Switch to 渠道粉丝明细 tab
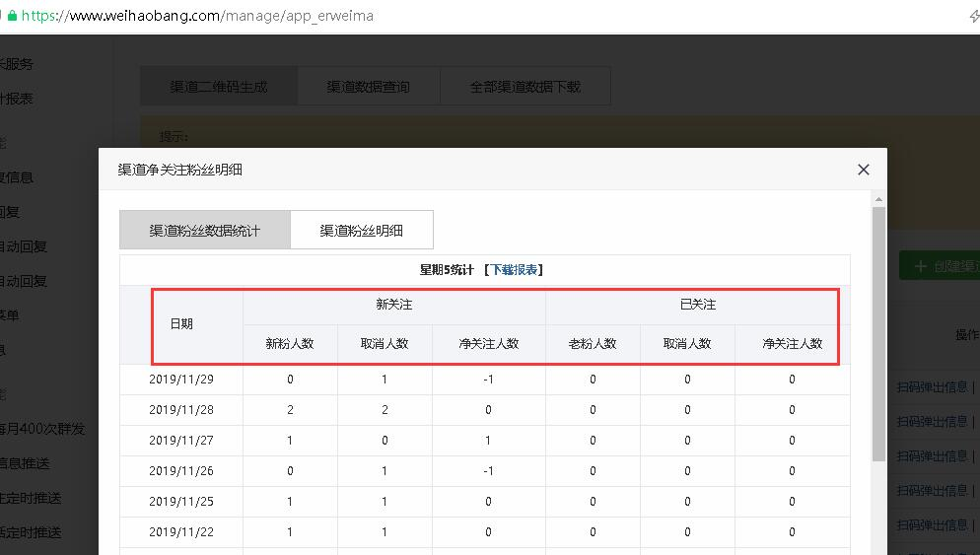 coord(361,230)
